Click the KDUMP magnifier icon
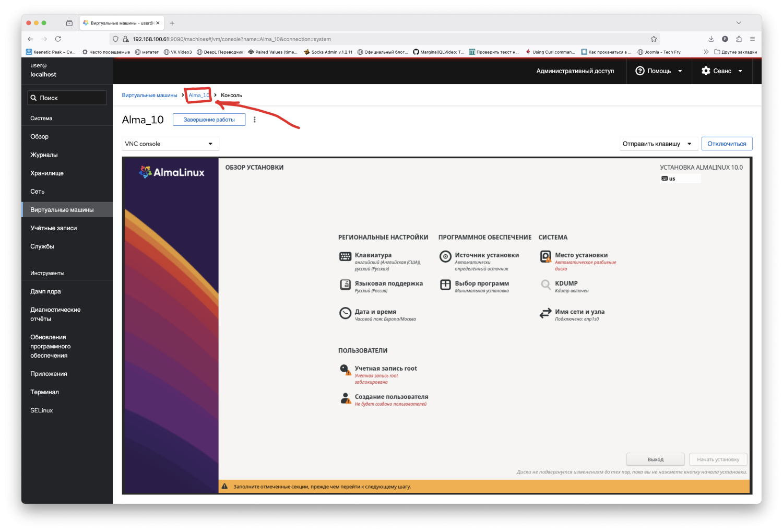The image size is (783, 532). pos(545,285)
